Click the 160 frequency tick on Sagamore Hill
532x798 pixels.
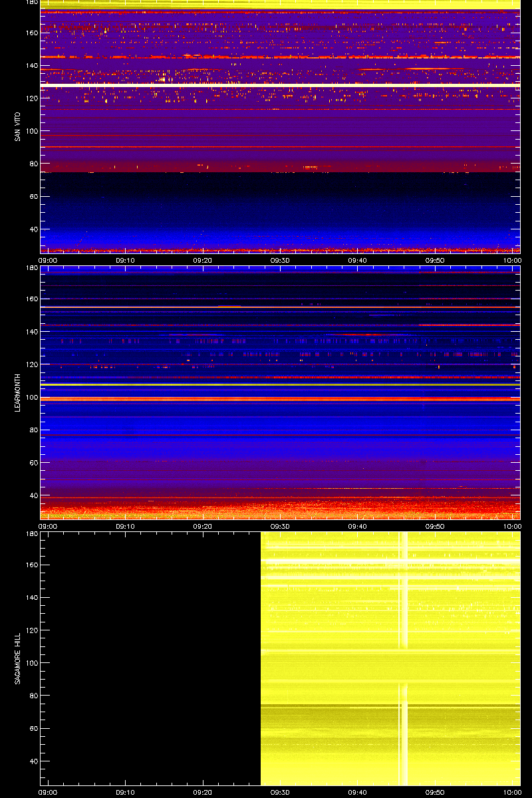coord(31,565)
